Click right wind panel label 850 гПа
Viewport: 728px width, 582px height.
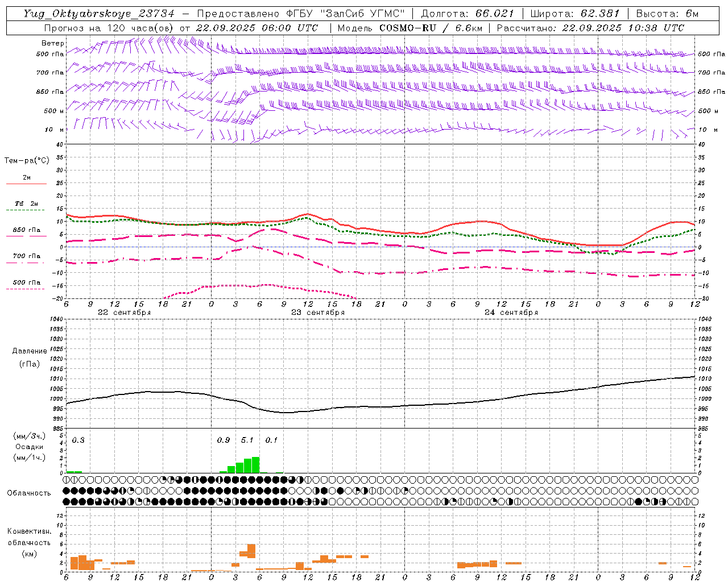tap(712, 92)
